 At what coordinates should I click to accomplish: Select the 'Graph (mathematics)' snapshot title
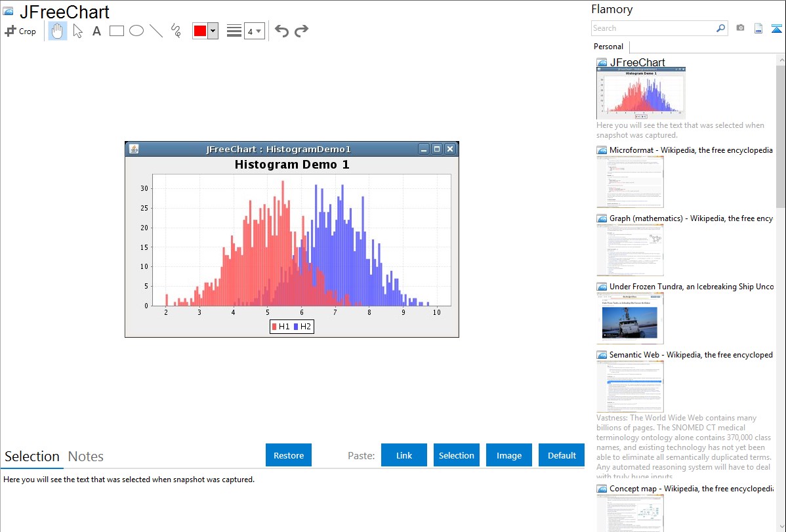(691, 218)
